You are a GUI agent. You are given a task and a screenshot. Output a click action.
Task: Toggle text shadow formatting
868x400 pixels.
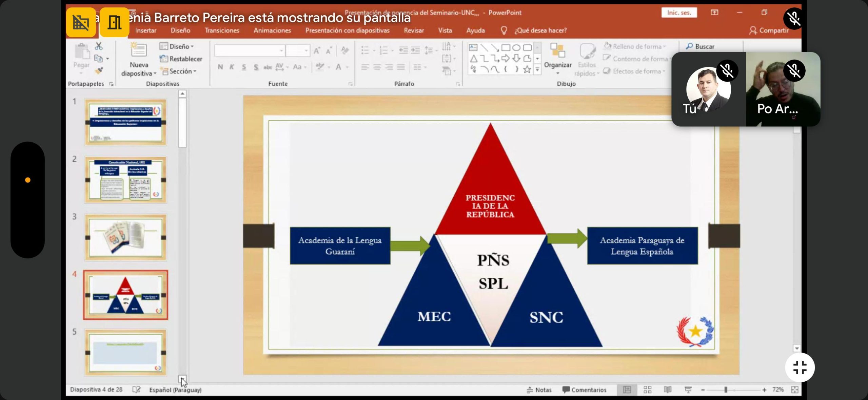click(256, 67)
